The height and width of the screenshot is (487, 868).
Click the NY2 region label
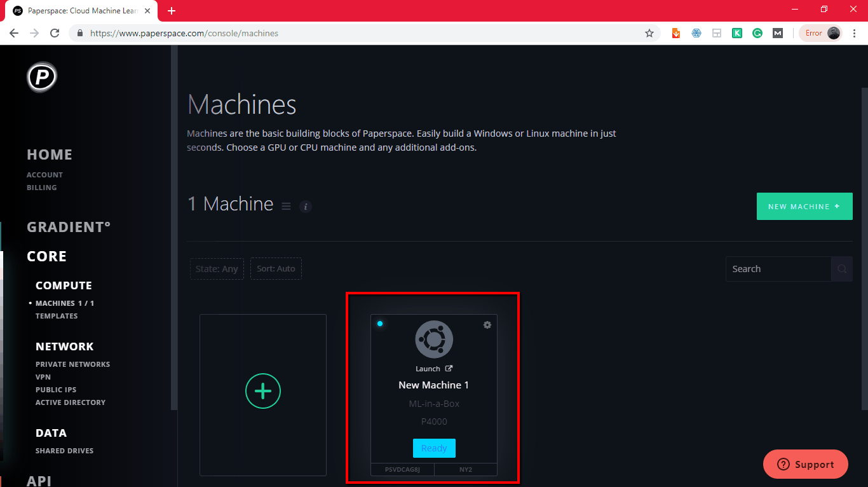466,470
